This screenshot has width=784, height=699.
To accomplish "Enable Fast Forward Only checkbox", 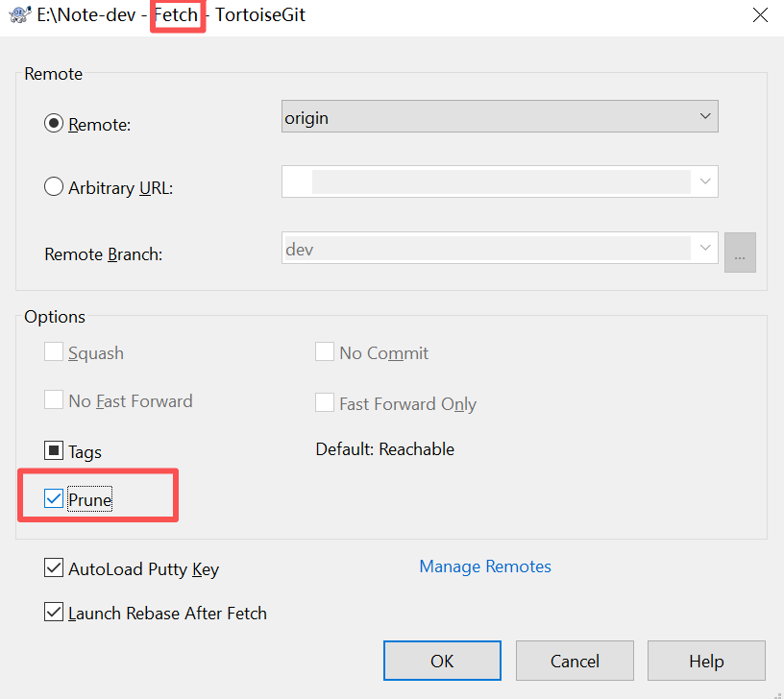I will coord(325,403).
